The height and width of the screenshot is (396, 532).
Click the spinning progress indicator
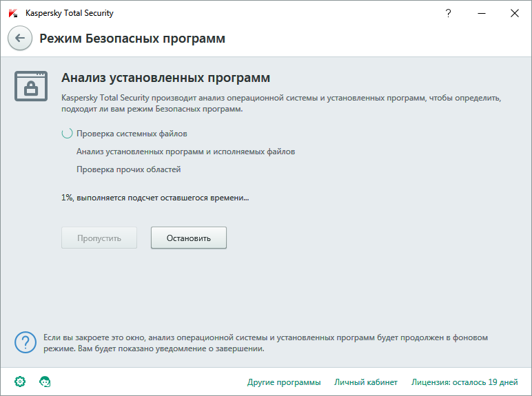tap(67, 133)
